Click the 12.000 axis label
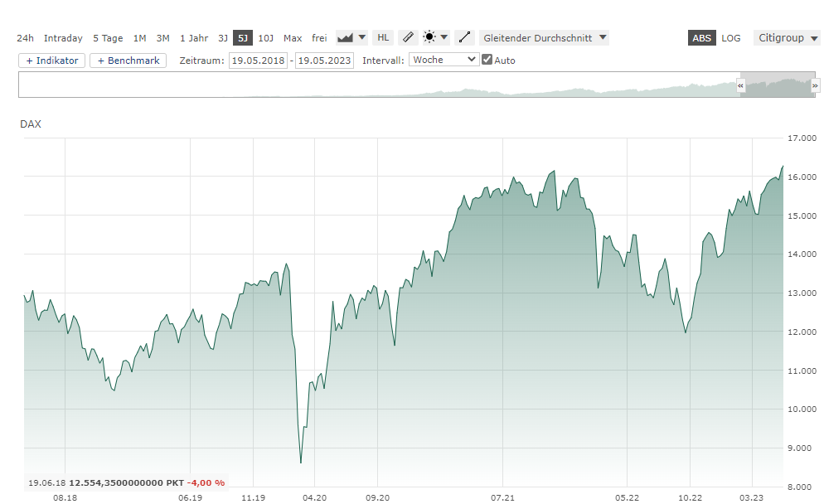 click(802, 332)
